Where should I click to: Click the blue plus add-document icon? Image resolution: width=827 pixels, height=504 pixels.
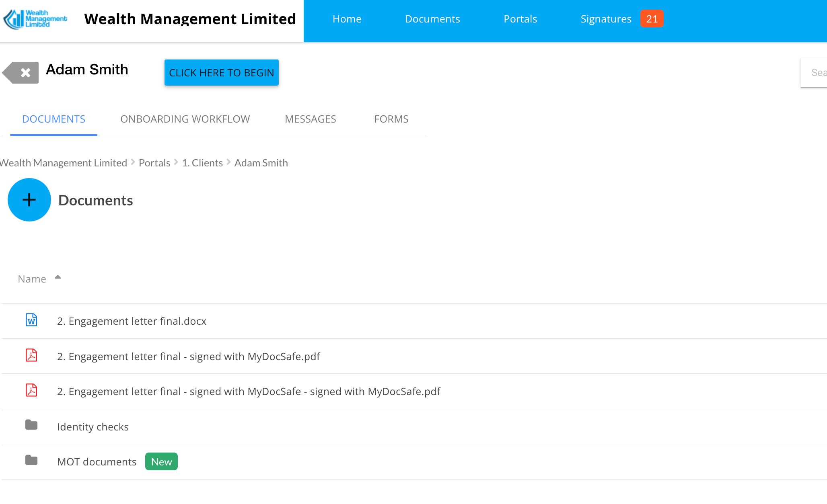(x=29, y=200)
